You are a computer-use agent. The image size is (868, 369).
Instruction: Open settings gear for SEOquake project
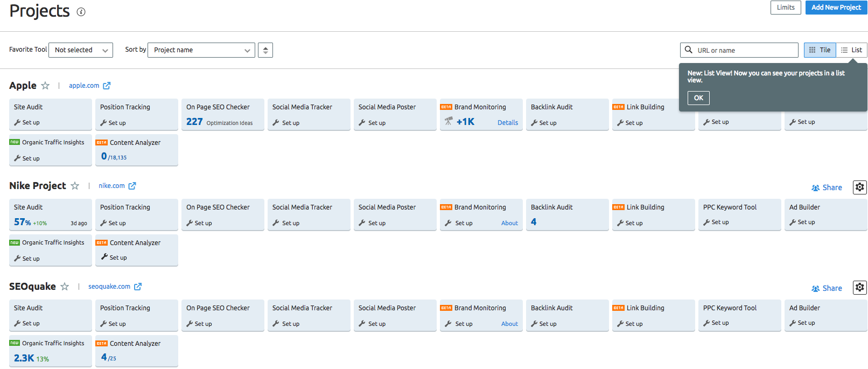(860, 287)
